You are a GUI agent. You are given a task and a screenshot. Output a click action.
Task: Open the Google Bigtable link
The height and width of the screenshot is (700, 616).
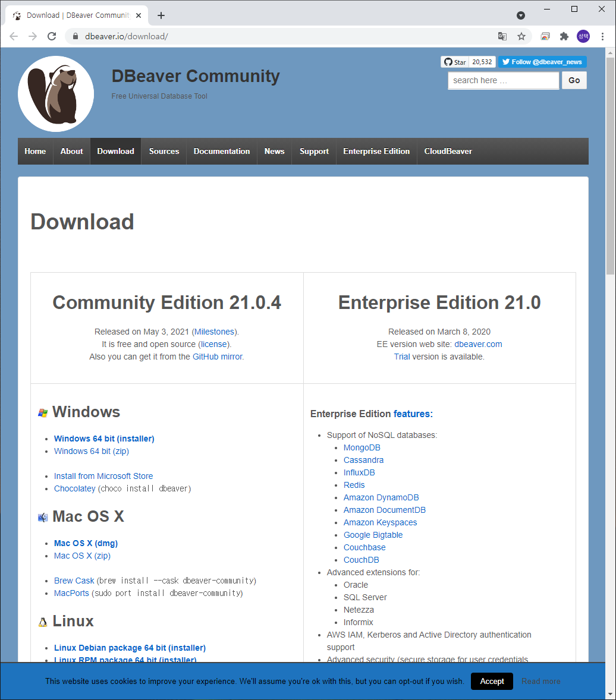click(x=373, y=535)
